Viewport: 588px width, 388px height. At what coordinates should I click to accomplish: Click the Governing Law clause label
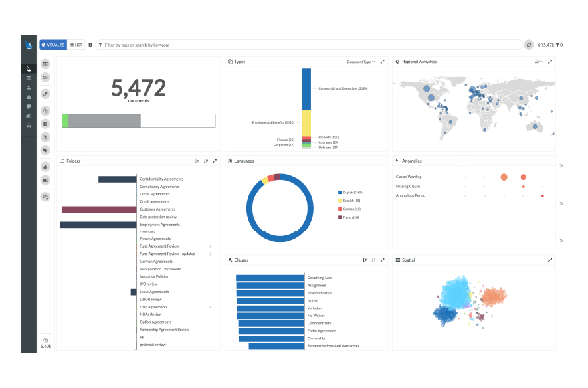coord(320,278)
